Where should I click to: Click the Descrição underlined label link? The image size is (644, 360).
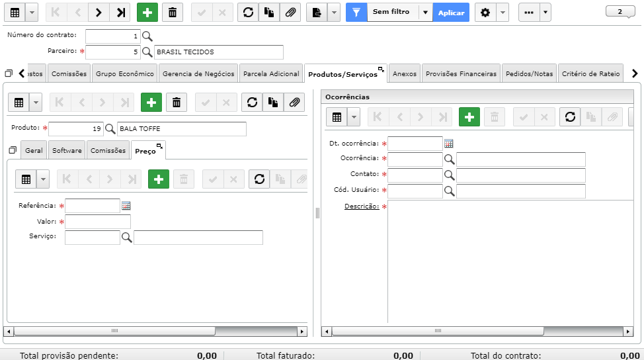[x=362, y=206]
